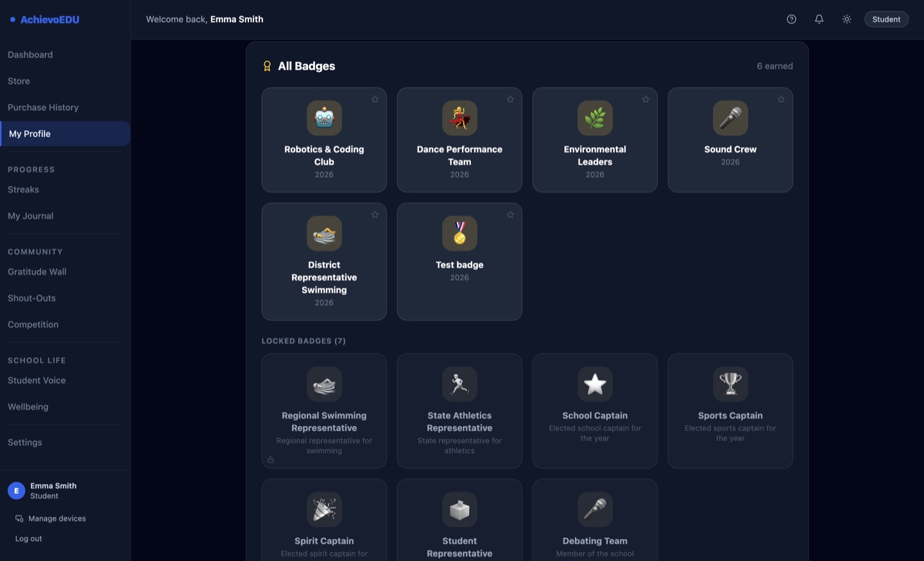This screenshot has height=561, width=924.
Task: Open the Gratitude Wall
Action: click(x=37, y=271)
